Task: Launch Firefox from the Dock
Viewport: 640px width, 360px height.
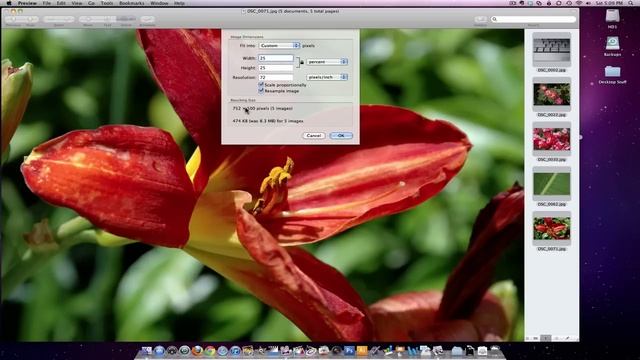Action: 197,351
